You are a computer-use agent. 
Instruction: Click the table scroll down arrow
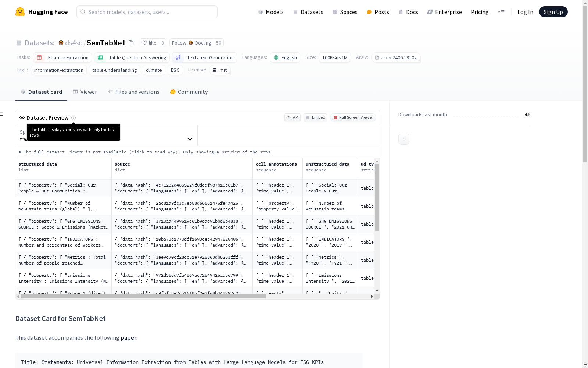377,291
